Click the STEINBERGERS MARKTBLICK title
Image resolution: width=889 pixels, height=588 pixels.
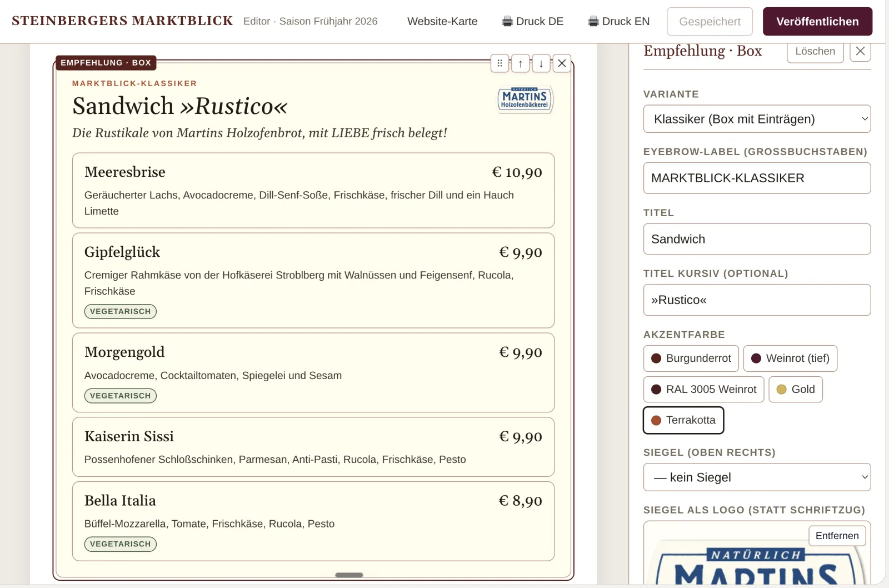[x=122, y=21]
